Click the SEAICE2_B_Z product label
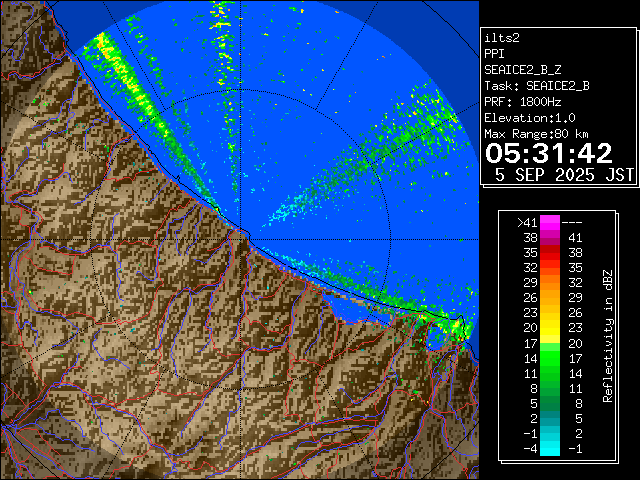640x480 pixels. tap(518, 70)
